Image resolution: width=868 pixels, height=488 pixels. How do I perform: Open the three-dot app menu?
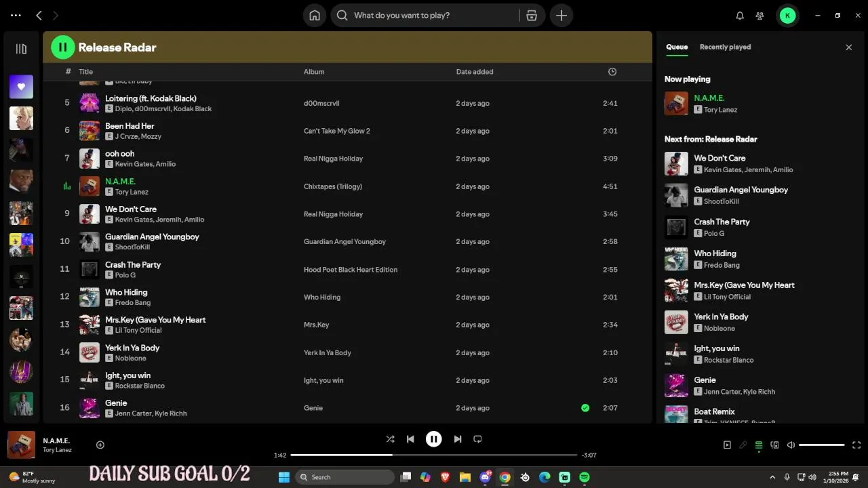(x=16, y=16)
